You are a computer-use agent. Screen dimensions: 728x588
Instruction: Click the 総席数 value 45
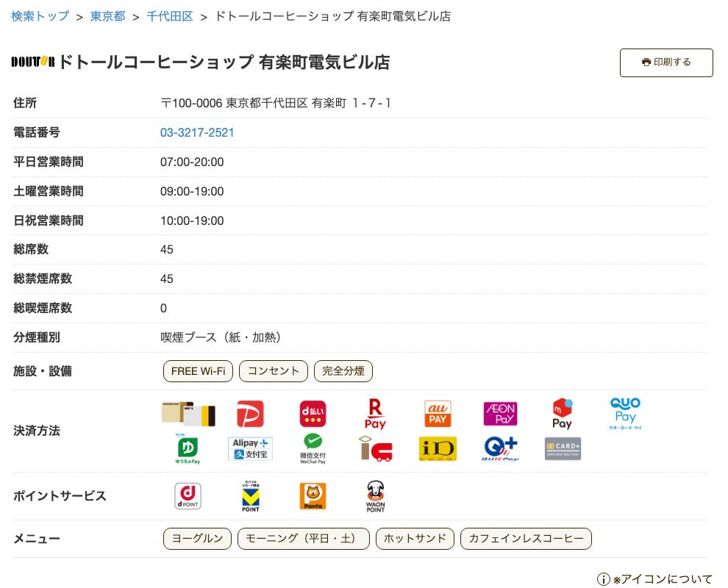[167, 250]
